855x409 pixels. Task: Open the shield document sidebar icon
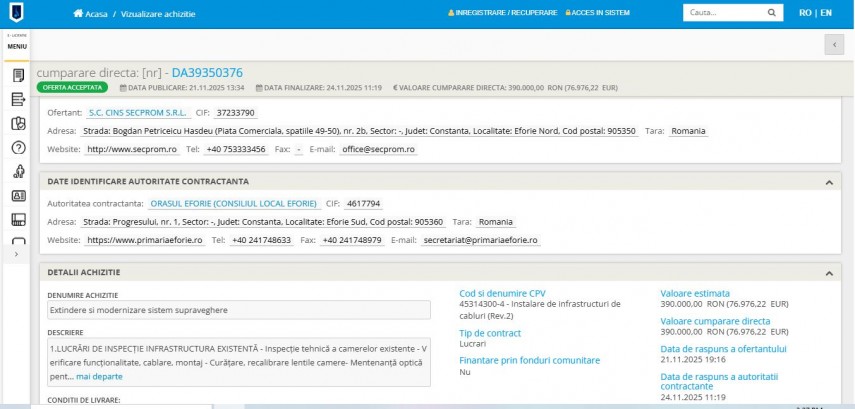[x=17, y=124]
